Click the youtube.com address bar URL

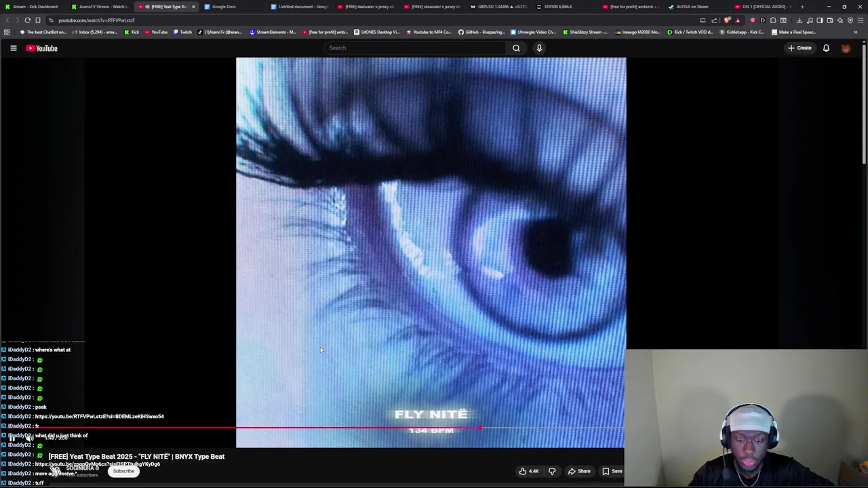[96, 20]
